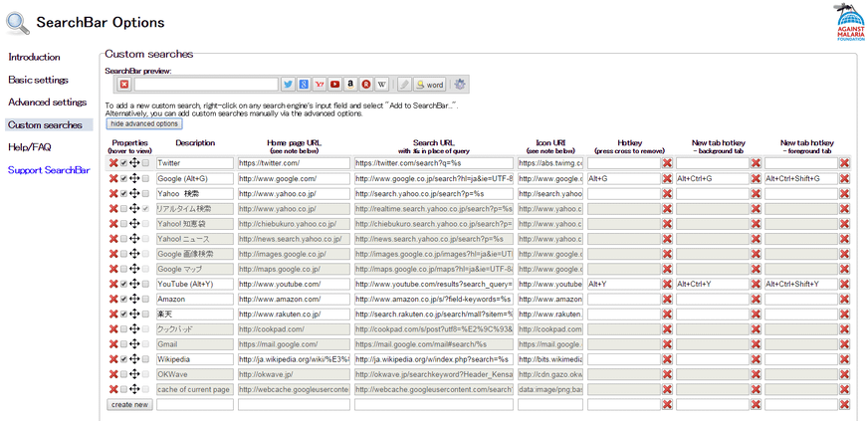Open the Introduction page
868x421 pixels.
[x=34, y=57]
